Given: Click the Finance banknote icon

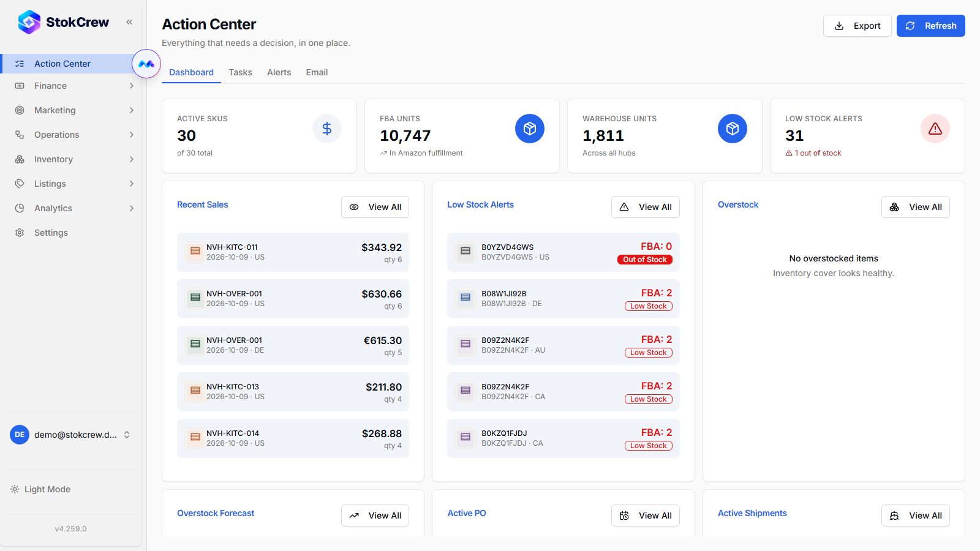Looking at the screenshot, I should click(20, 86).
